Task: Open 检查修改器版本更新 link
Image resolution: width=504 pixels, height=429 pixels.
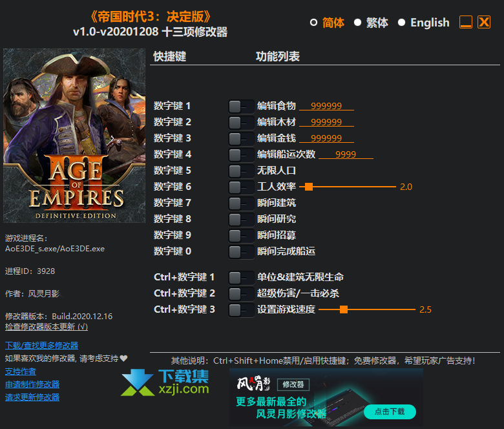Action: (47, 326)
